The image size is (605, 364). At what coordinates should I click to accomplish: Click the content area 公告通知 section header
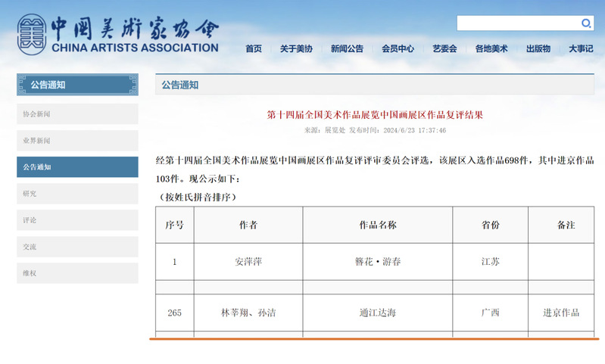click(x=374, y=85)
